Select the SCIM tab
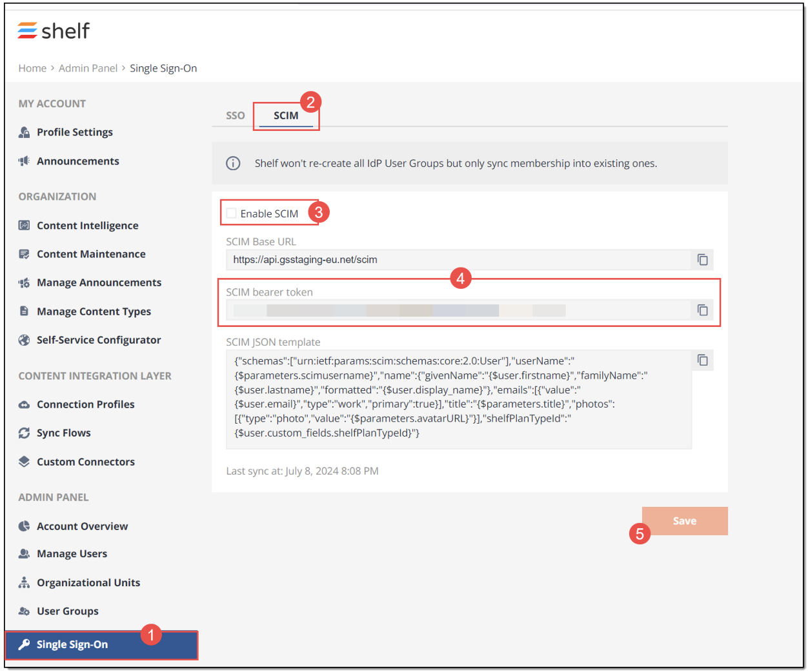This screenshot has width=808, height=672. (286, 115)
